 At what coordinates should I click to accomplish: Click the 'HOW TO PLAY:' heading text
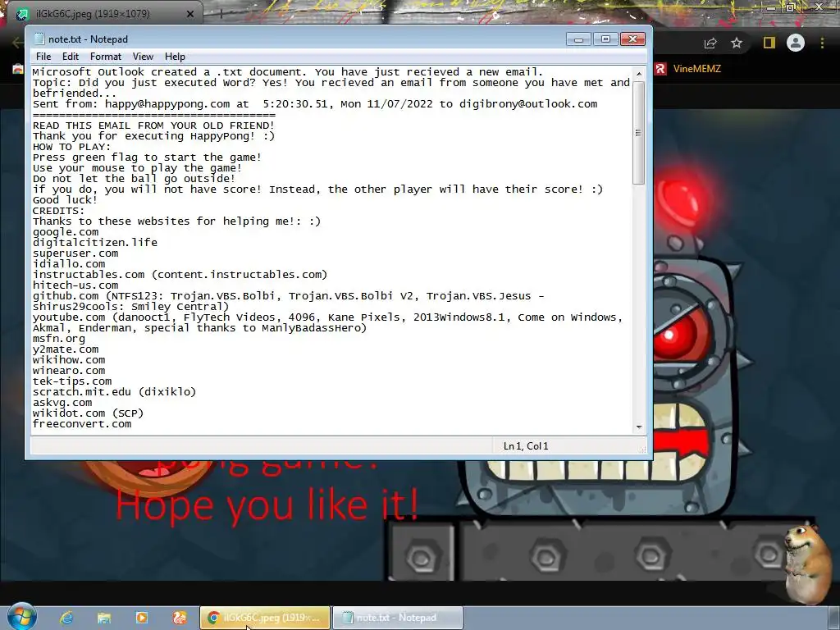pos(72,147)
